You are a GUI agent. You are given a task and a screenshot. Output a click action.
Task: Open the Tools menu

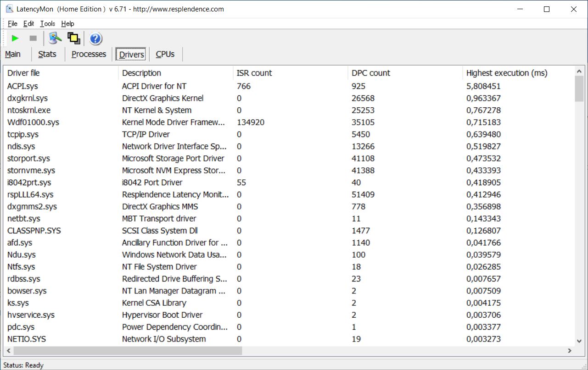(x=47, y=24)
